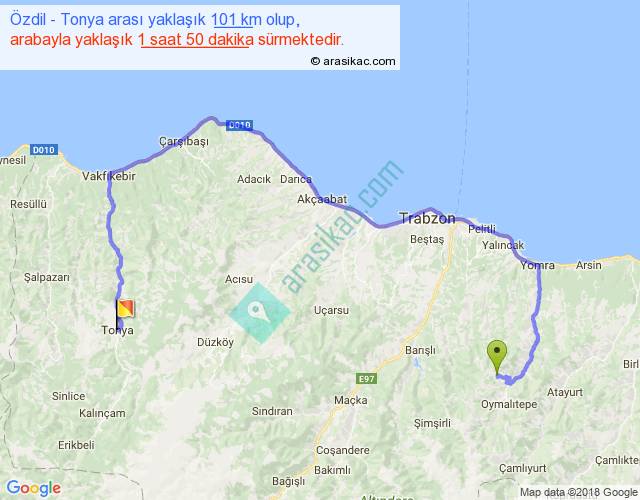Click the underlined 101 km distance

click(233, 20)
